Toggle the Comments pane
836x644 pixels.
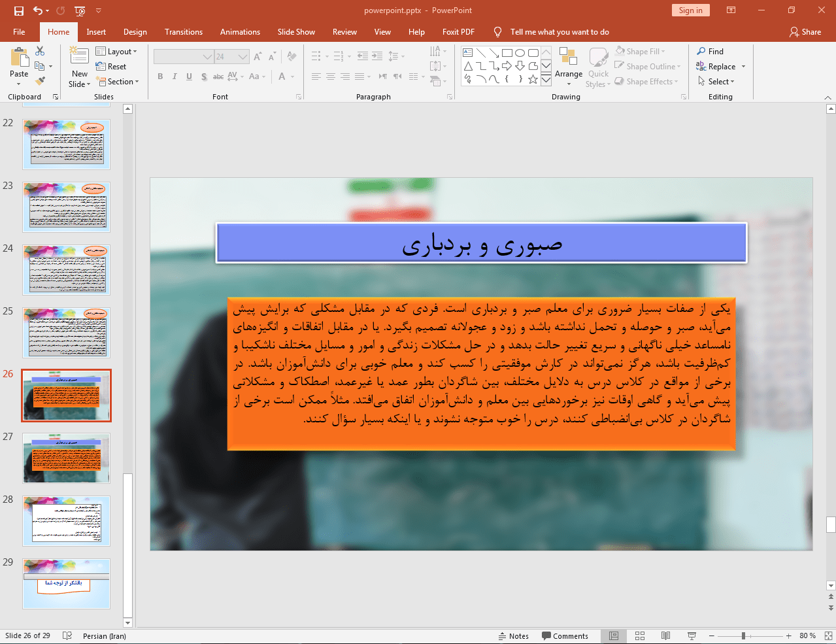click(x=565, y=636)
